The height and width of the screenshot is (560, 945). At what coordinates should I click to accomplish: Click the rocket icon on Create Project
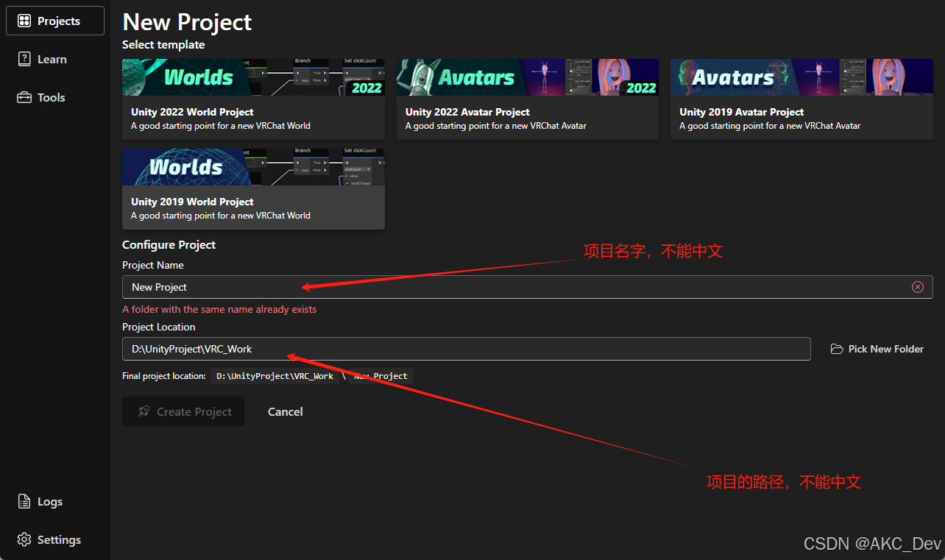145,411
